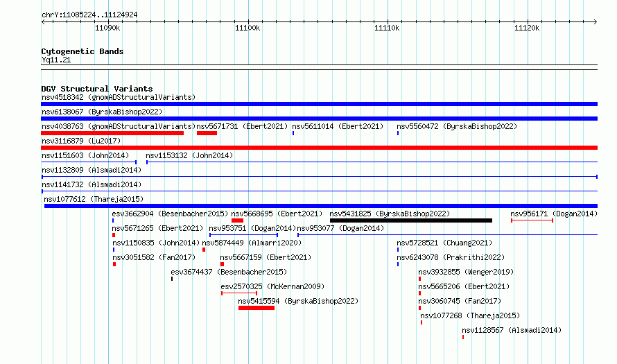Screen dimensions: 617x364
Task: Click the nsv5667159 Ebert2021 label
Action: (x=266, y=257)
